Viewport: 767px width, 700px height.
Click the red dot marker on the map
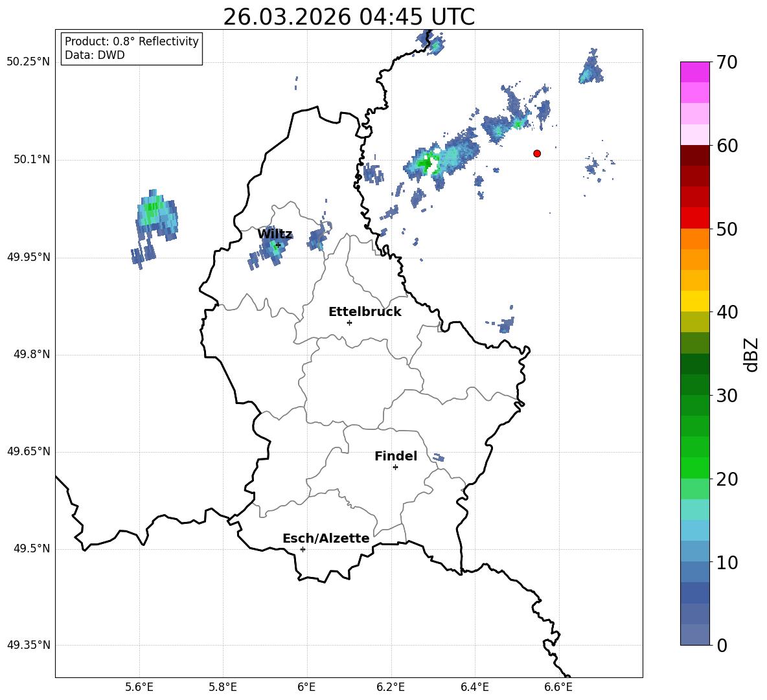(536, 153)
